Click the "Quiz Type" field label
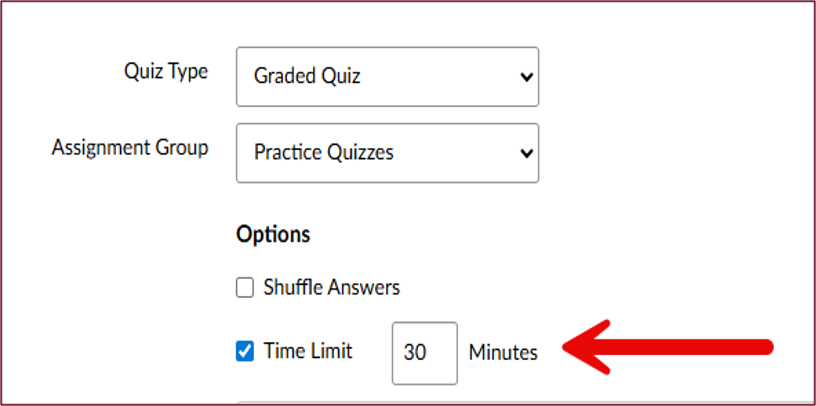 point(166,72)
